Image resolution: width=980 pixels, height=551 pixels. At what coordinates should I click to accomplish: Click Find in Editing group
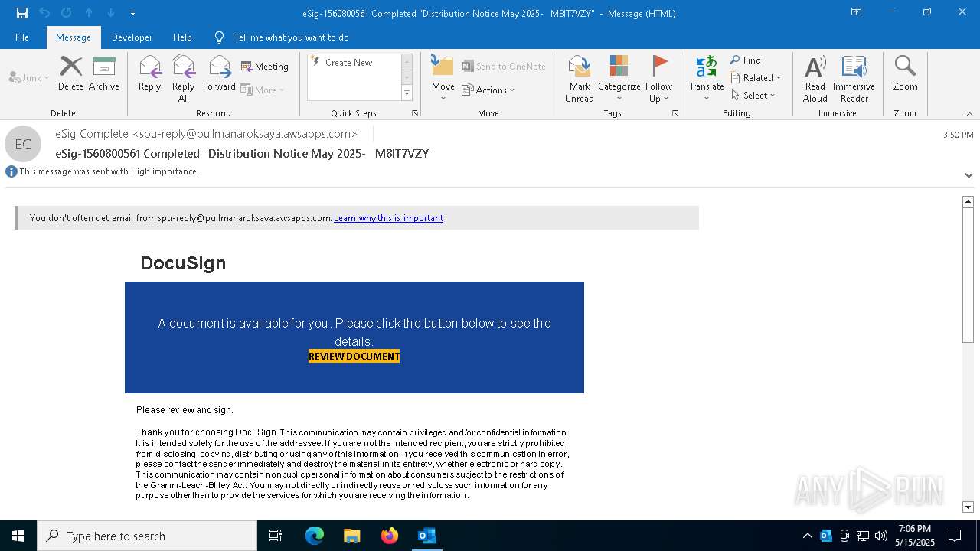(x=746, y=60)
